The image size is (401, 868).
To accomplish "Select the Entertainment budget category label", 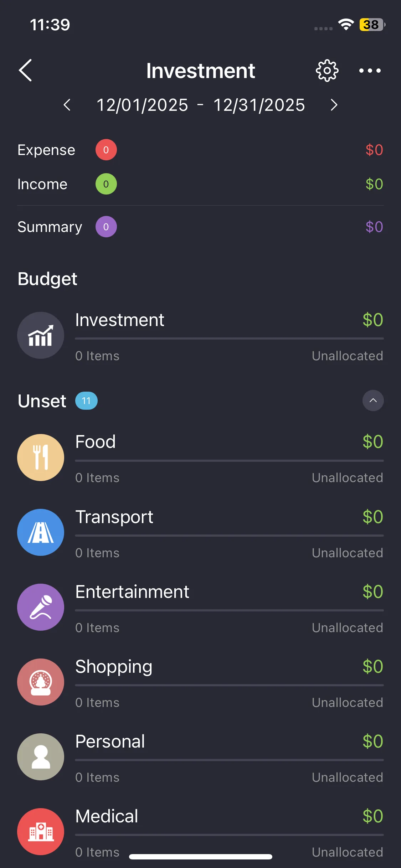I will (x=132, y=592).
